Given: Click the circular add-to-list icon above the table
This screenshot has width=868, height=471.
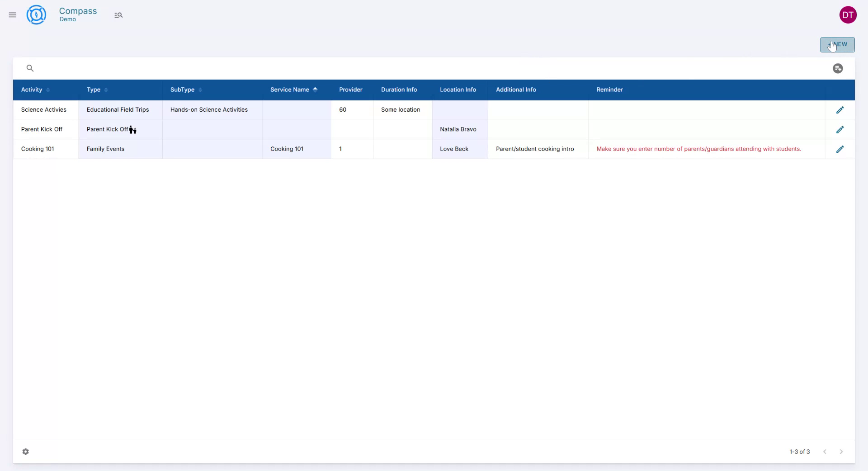Looking at the screenshot, I should coord(838,68).
